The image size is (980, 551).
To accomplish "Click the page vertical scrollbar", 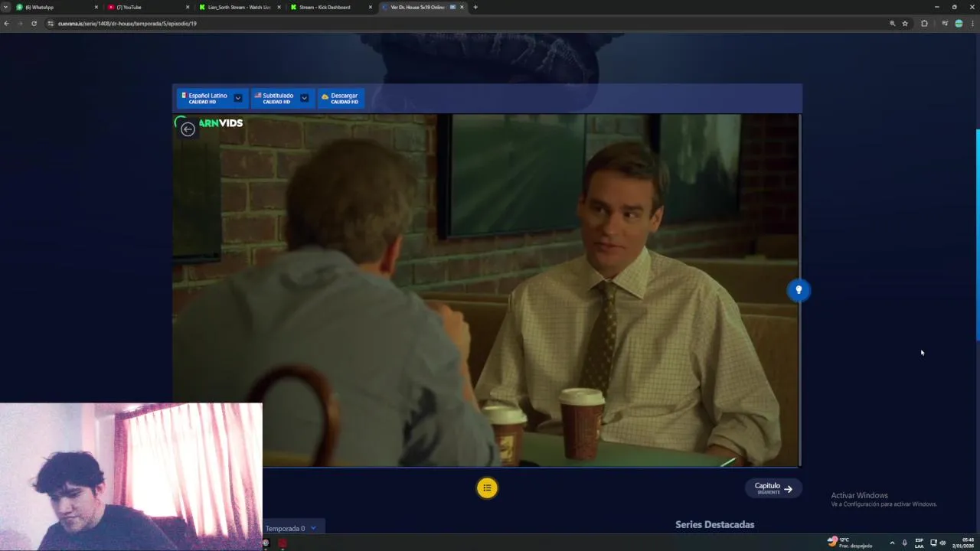I will click(977, 235).
